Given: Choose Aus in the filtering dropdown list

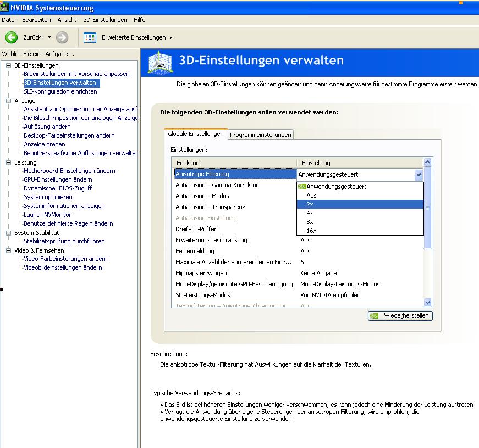Looking at the screenshot, I should pos(360,195).
